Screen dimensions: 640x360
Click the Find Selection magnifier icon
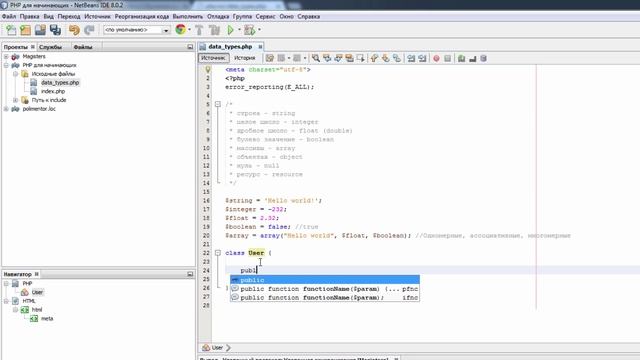point(316,58)
